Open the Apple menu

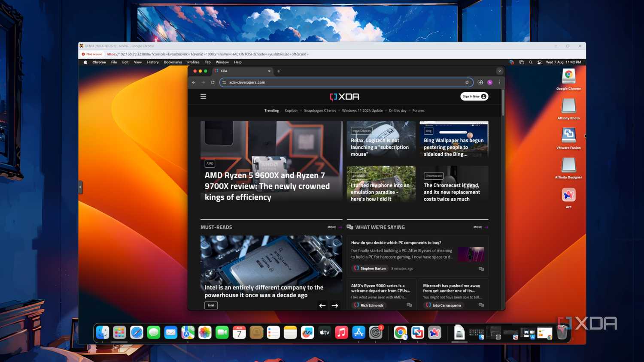(85, 62)
